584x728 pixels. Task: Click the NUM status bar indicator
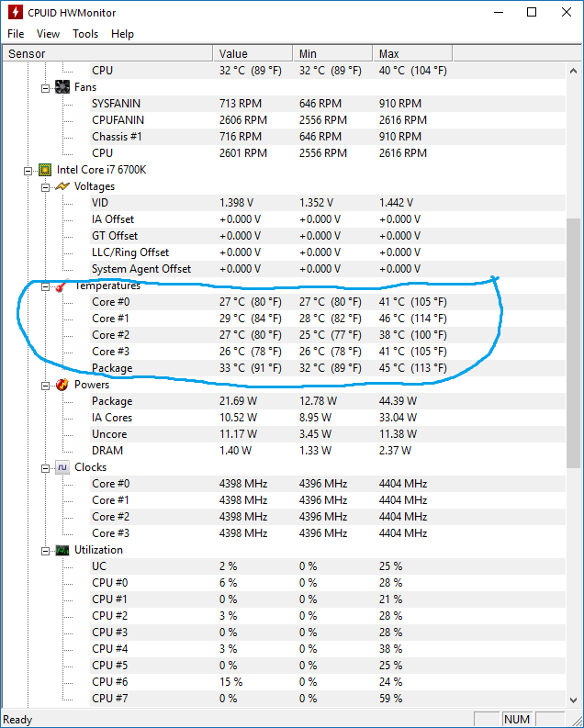[517, 720]
